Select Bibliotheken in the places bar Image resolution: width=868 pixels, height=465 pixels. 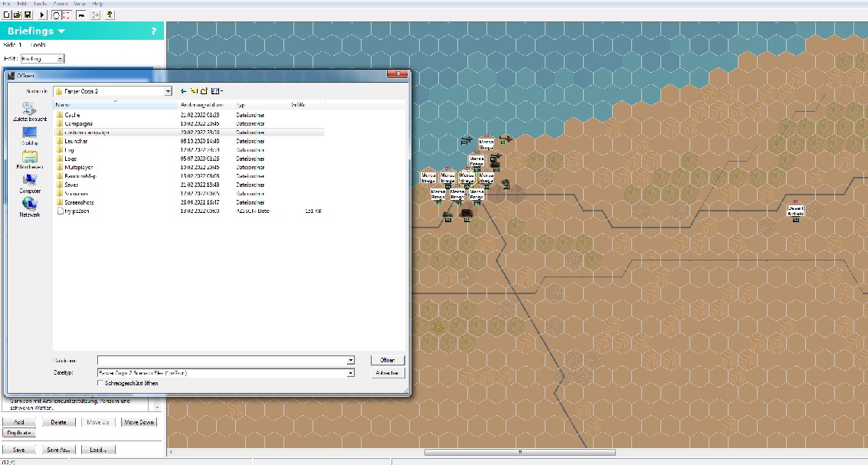(30, 160)
